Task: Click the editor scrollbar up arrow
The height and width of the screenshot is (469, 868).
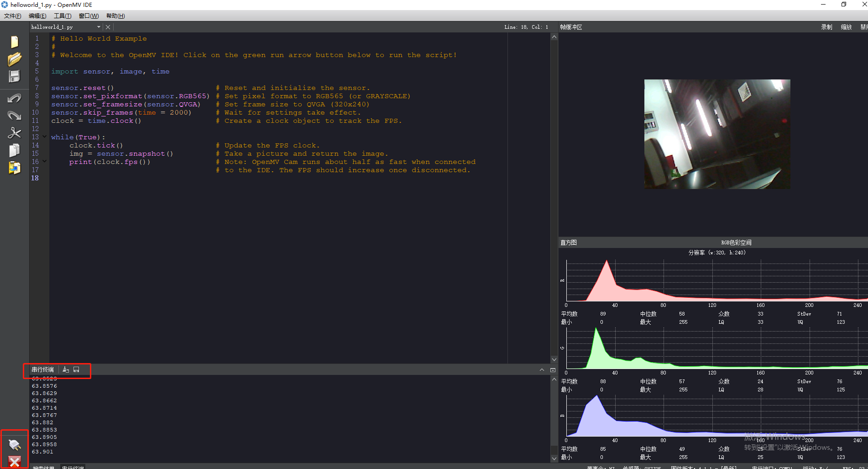Action: (554, 37)
